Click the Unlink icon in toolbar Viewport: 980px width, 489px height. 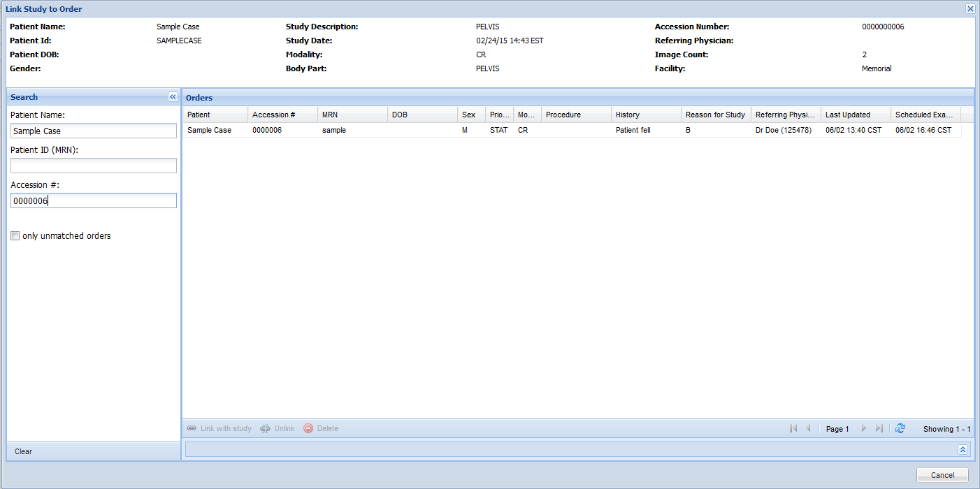point(266,428)
